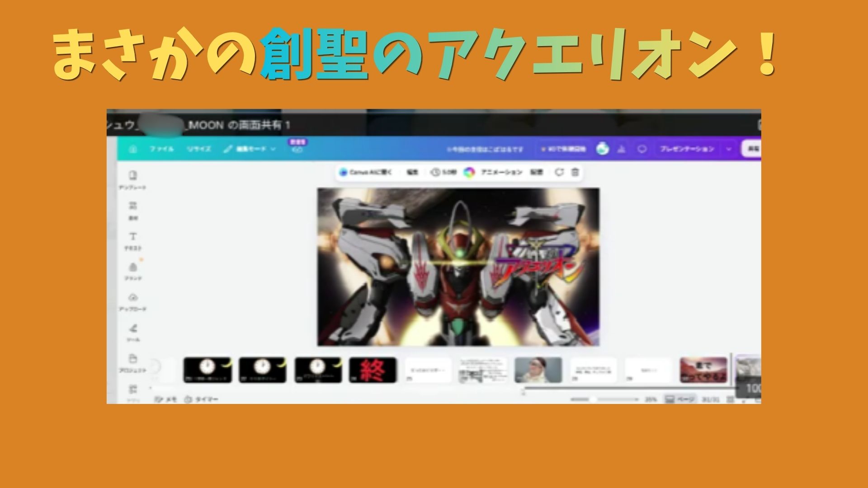This screenshot has height=488, width=868.
Task: Select the Aquarion robot image on canvas
Action: [x=458, y=267]
